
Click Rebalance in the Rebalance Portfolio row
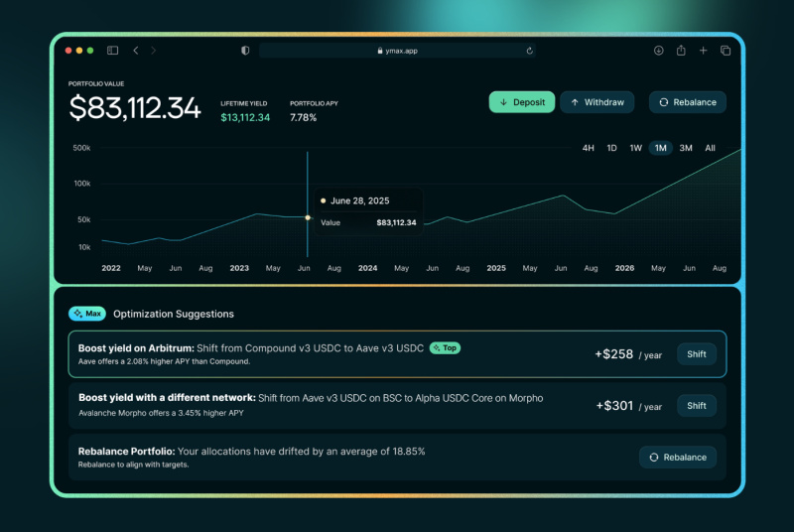pyautogui.click(x=678, y=458)
